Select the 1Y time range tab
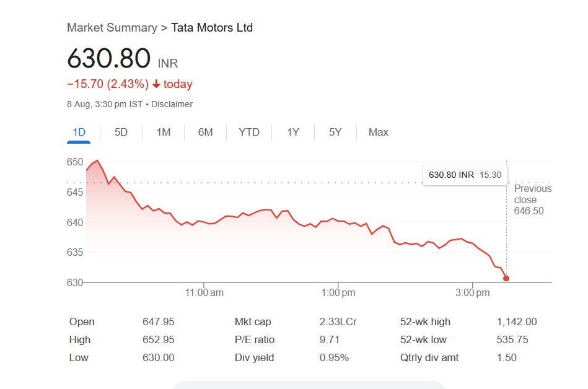The height and width of the screenshot is (389, 588). click(x=293, y=132)
